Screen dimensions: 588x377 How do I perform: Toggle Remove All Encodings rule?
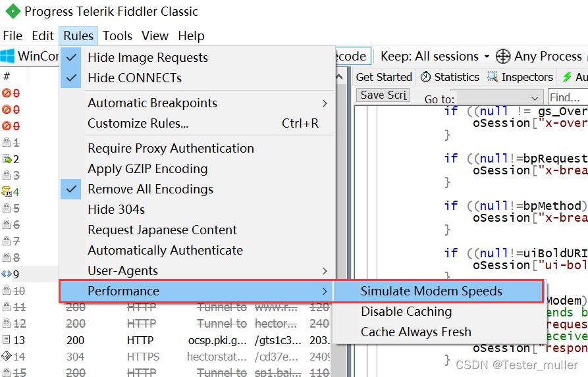point(198,189)
